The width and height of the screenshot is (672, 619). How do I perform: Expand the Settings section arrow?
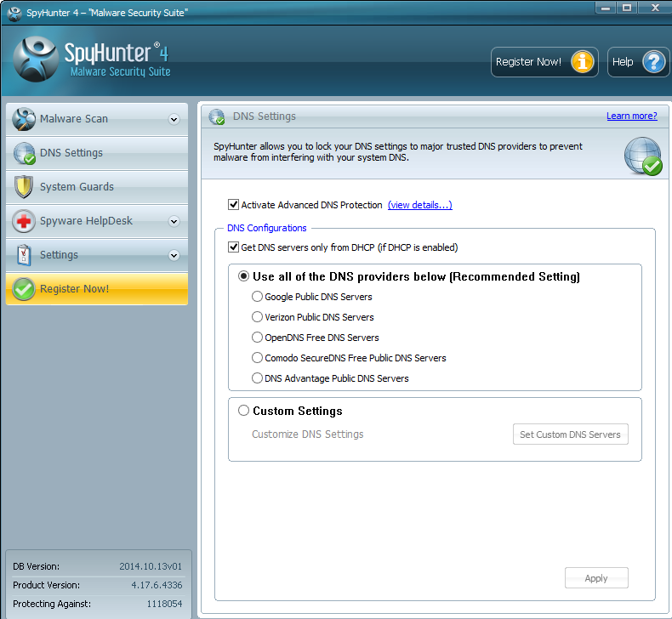[174, 255]
